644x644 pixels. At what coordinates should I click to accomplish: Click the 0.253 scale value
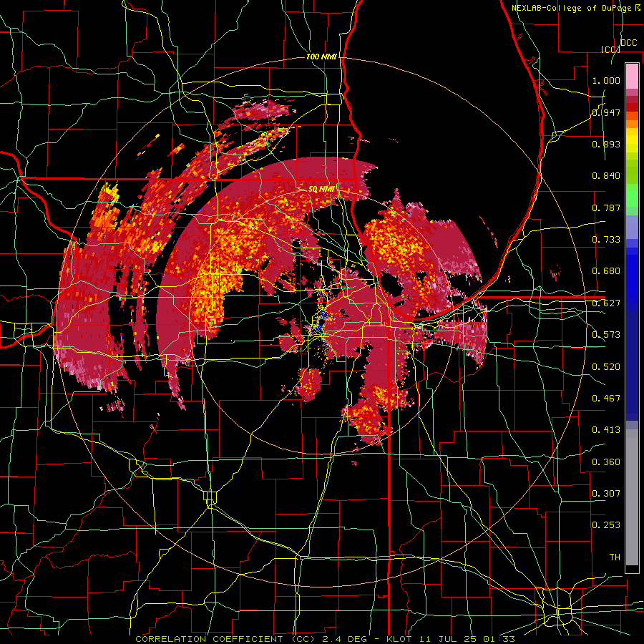click(x=606, y=525)
